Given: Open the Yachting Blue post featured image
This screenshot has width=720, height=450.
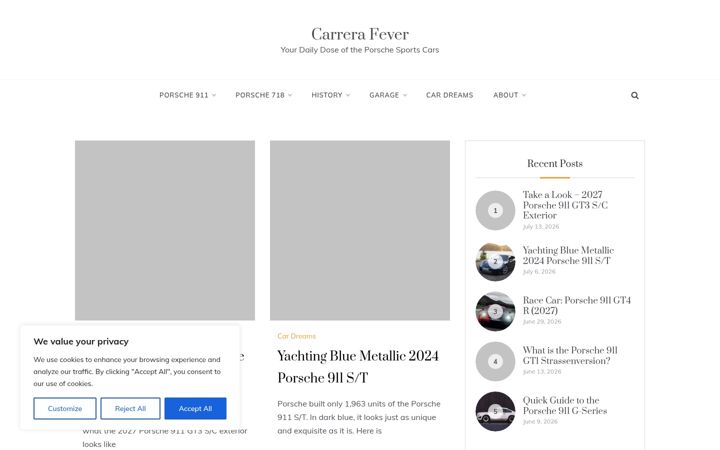Looking at the screenshot, I should [x=360, y=231].
